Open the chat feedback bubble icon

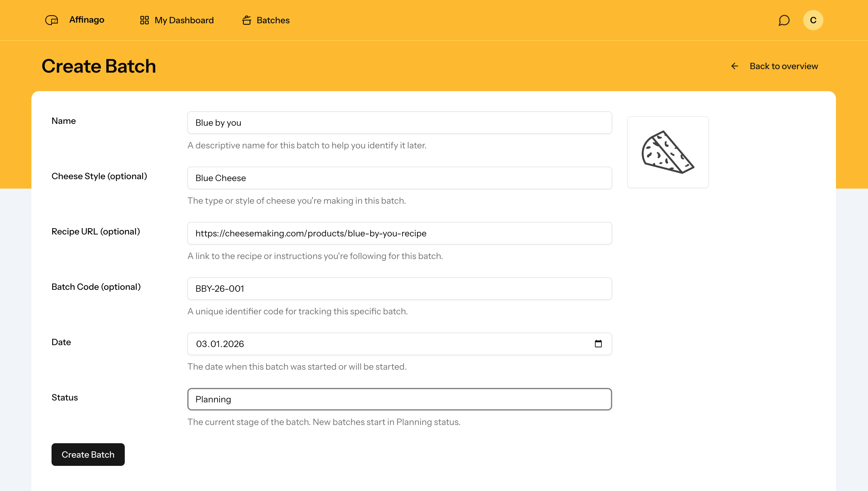point(783,20)
